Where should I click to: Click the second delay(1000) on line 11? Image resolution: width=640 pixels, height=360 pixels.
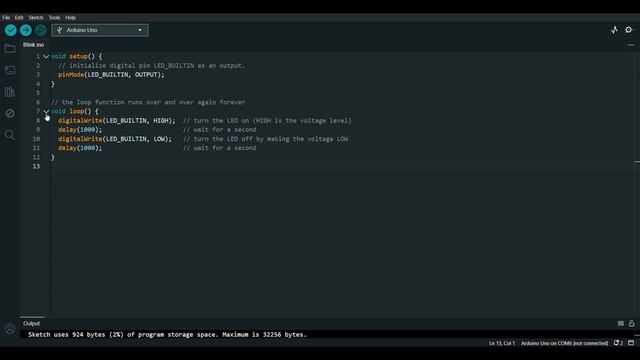pyautogui.click(x=80, y=148)
